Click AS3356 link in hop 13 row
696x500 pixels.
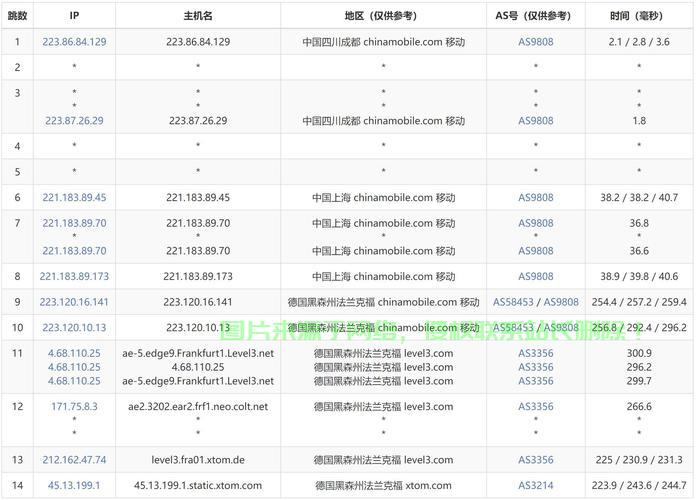(536, 460)
